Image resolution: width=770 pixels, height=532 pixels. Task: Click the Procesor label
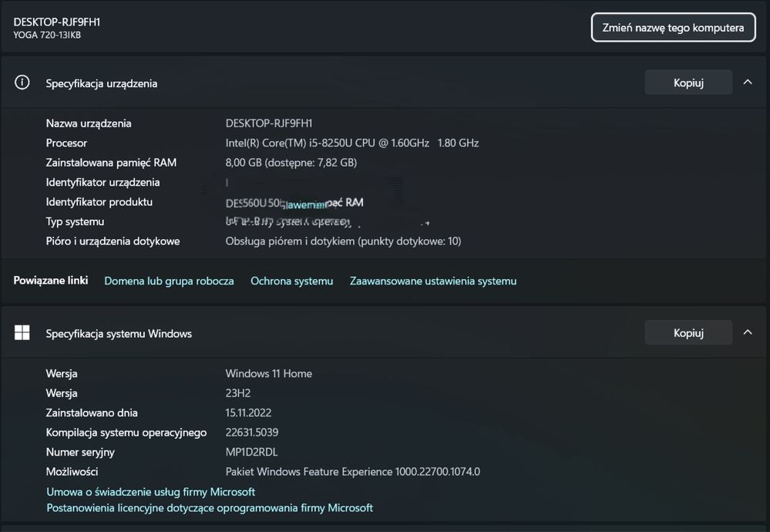tap(66, 143)
